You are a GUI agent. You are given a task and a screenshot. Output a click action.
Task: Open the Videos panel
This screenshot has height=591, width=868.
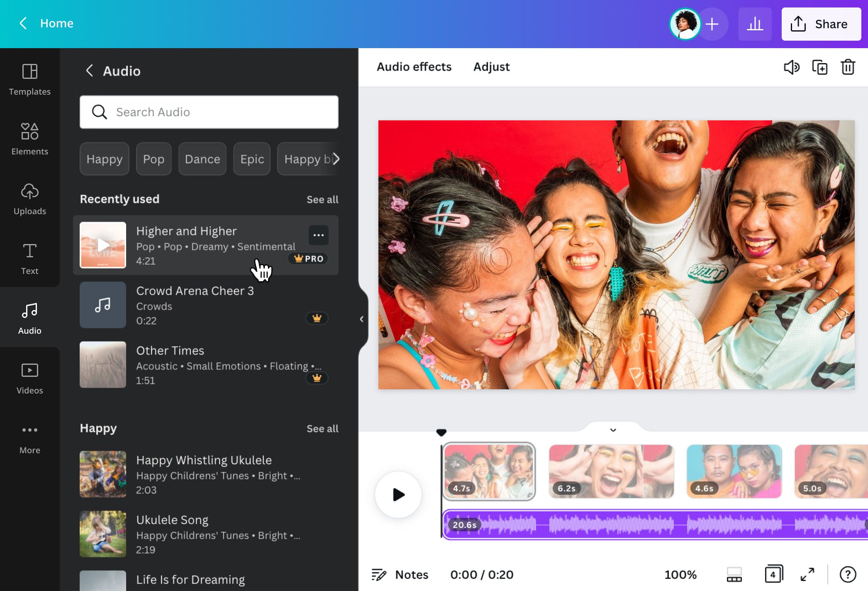coord(29,378)
